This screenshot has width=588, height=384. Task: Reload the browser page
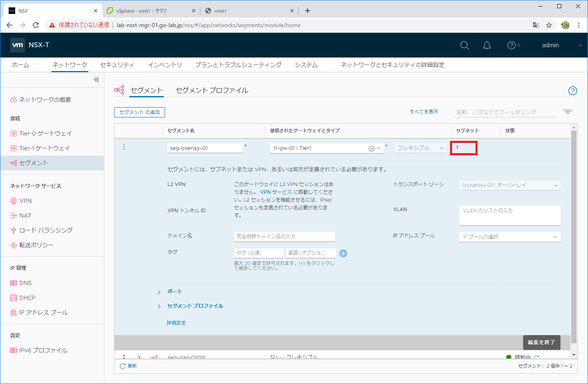click(36, 25)
